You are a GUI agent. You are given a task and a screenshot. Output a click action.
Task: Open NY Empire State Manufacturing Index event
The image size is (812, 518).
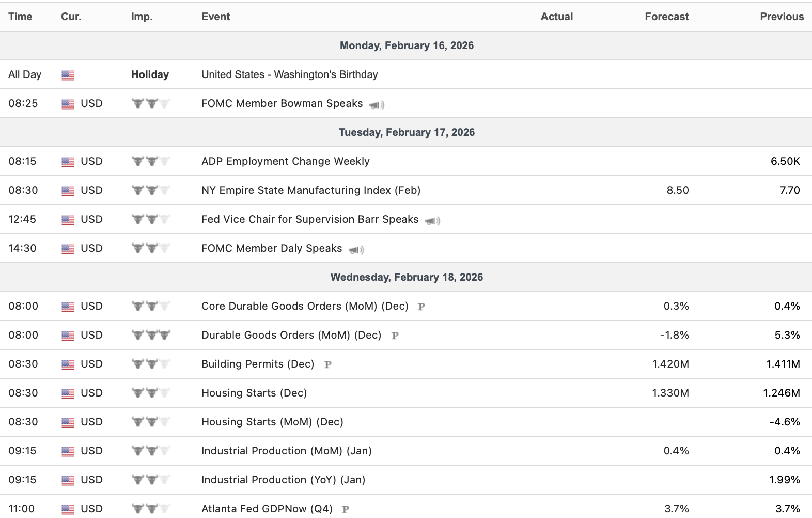point(311,190)
